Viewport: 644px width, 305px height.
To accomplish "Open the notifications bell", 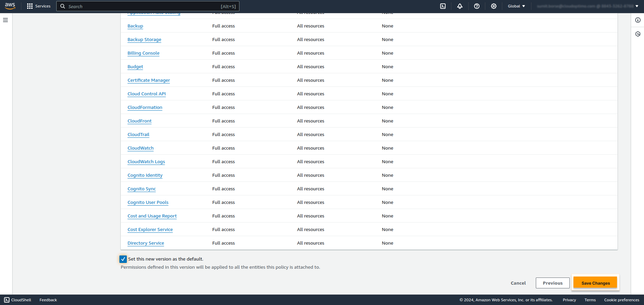I will coord(460,6).
